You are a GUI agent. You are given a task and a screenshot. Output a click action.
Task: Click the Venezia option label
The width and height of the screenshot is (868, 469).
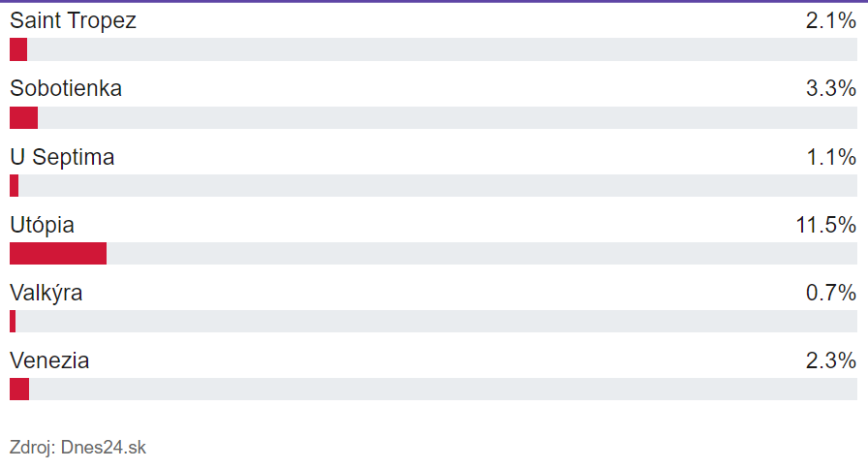point(49,360)
